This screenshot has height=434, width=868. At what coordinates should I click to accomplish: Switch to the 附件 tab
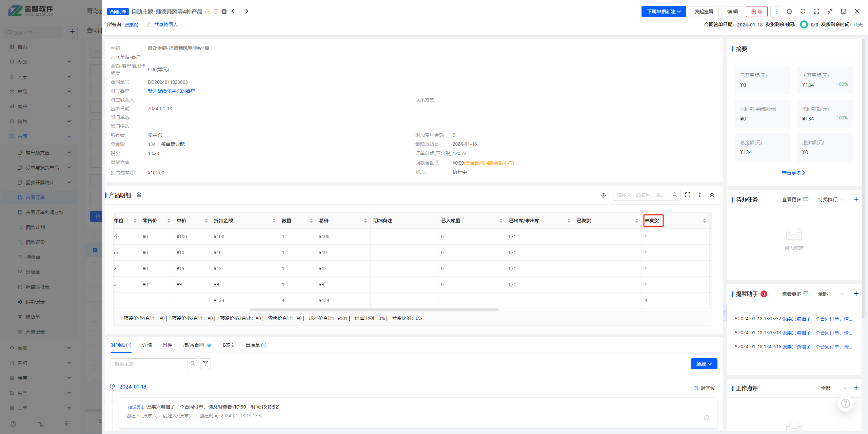tap(167, 345)
